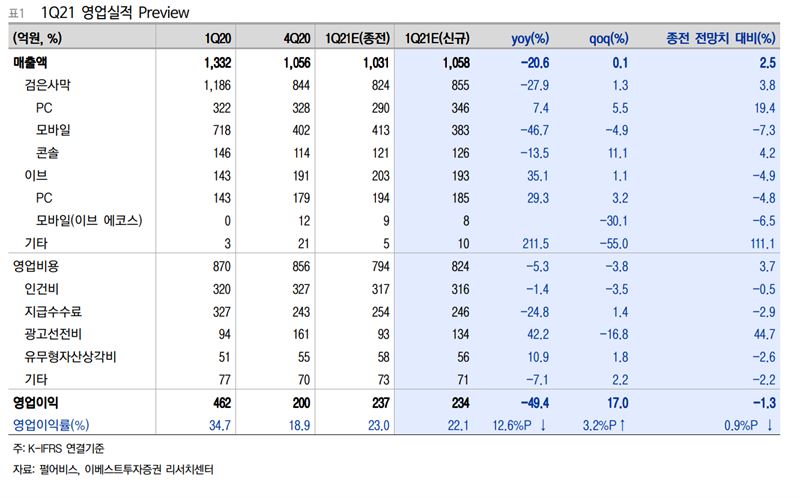The image size is (800, 498).
Task: Click the down arrow beside 12.6%P
Action: (543, 425)
